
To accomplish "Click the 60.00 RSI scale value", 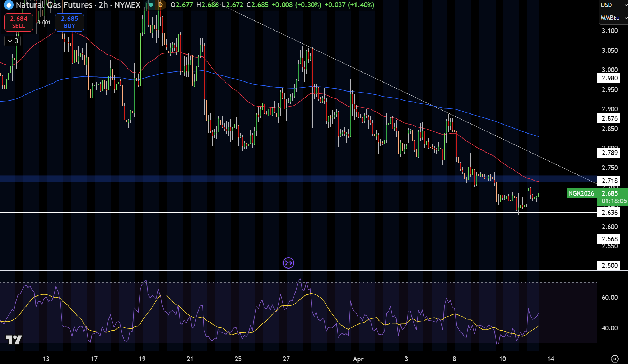I will click(610, 298).
